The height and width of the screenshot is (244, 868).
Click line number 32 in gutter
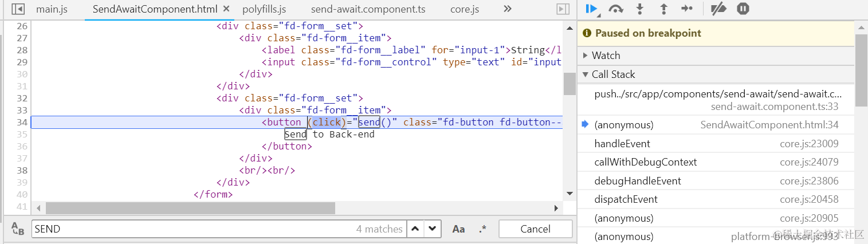(22, 98)
